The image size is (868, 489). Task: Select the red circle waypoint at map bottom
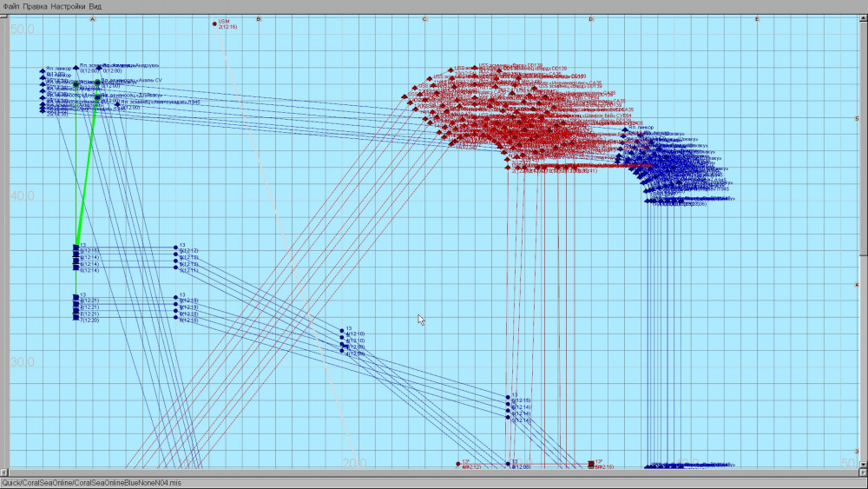point(458,464)
